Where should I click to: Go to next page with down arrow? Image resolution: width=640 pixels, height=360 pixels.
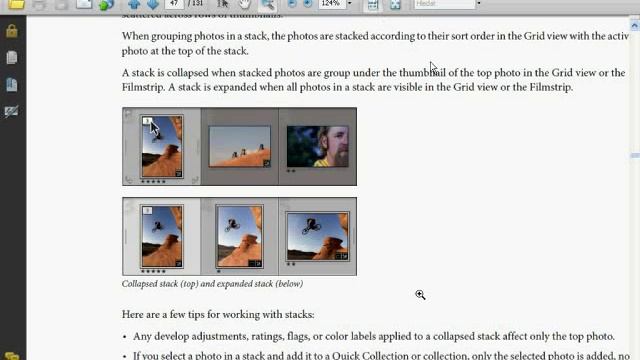(x=153, y=4)
